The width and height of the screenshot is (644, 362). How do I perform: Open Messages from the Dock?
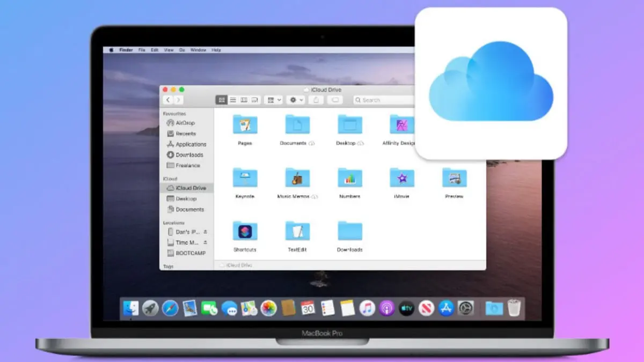tap(229, 308)
